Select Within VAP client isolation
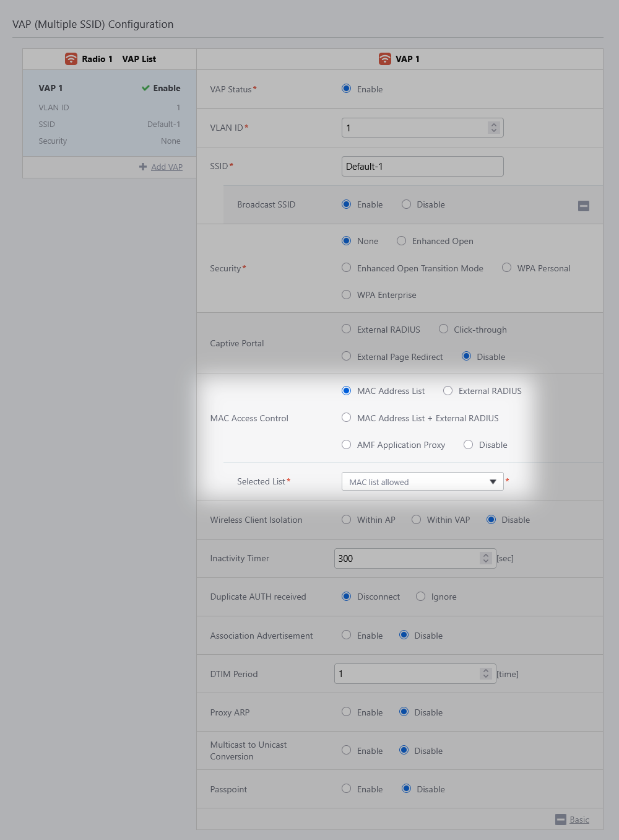 417,520
